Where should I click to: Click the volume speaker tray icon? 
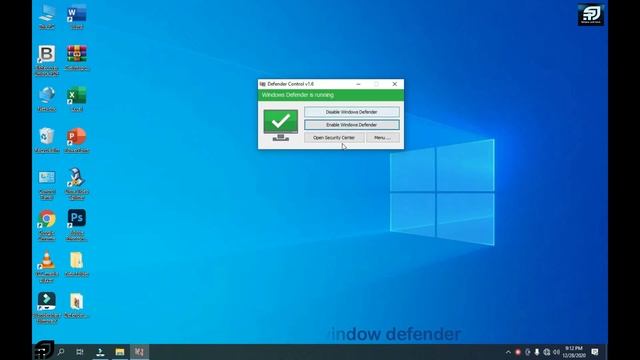[x=556, y=352]
